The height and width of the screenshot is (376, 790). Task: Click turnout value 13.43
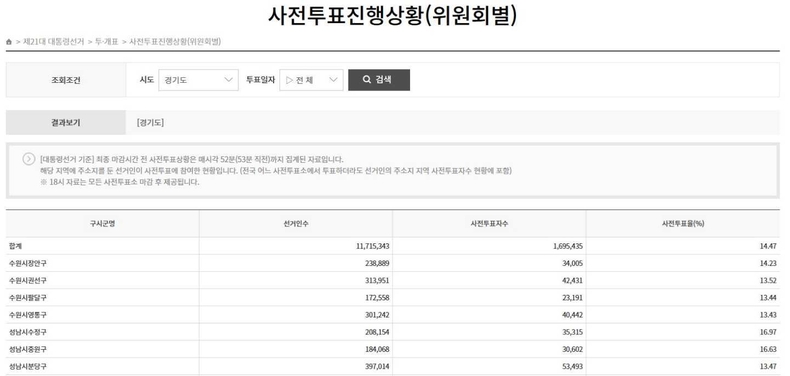pos(769,315)
